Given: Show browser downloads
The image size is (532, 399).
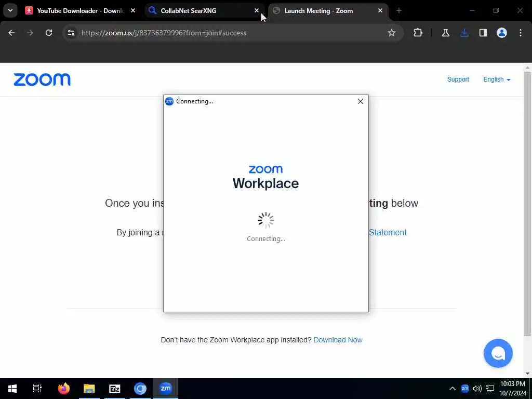Looking at the screenshot, I should click(464, 33).
